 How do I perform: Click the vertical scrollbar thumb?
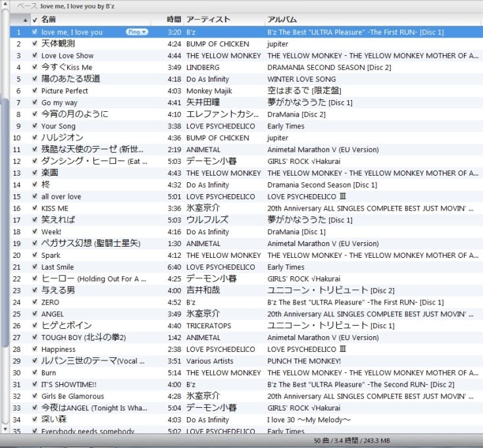point(5,222)
